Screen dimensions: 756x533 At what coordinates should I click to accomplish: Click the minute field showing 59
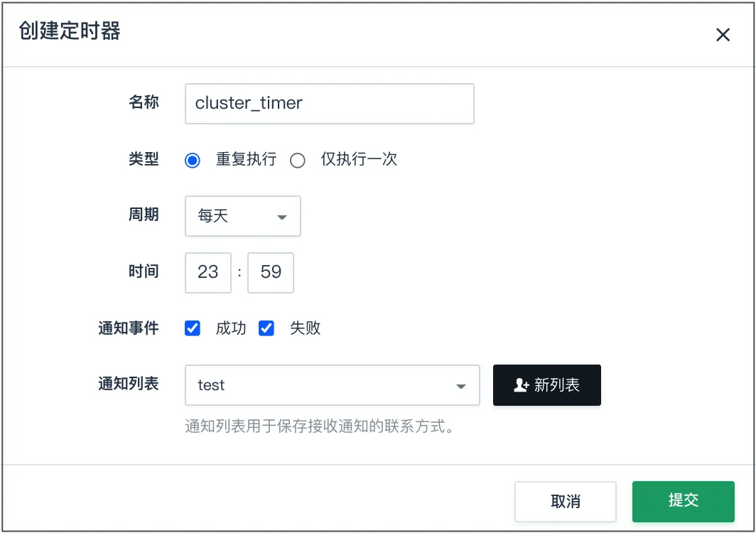(x=271, y=272)
